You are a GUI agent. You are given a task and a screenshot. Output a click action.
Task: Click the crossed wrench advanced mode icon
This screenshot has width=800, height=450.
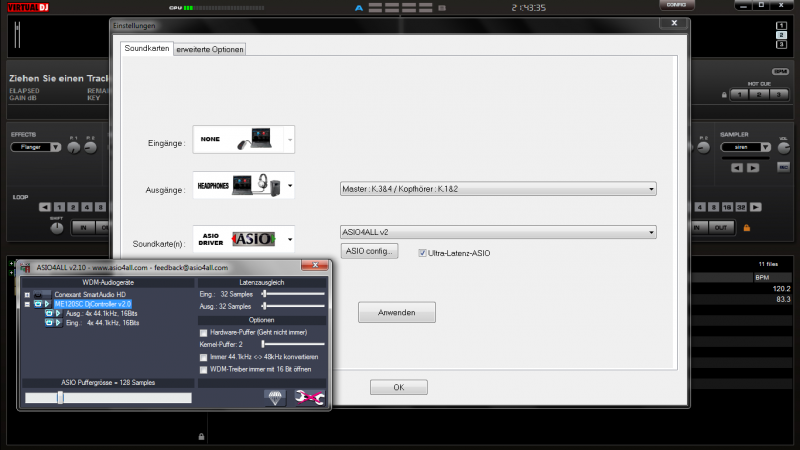pos(311,397)
